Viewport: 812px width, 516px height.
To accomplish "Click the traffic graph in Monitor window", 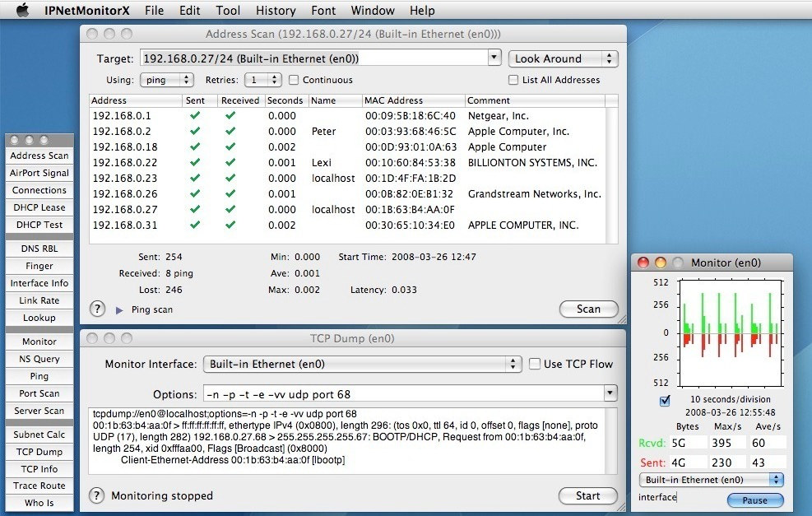I will pyautogui.click(x=731, y=333).
